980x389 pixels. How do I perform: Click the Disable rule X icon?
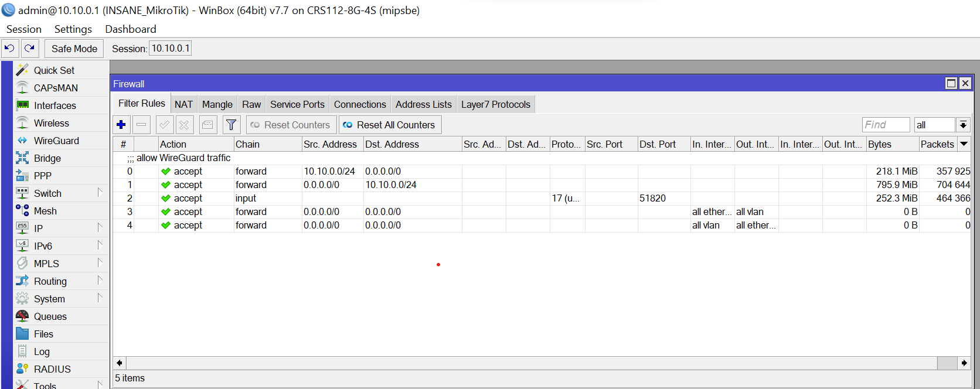click(185, 125)
